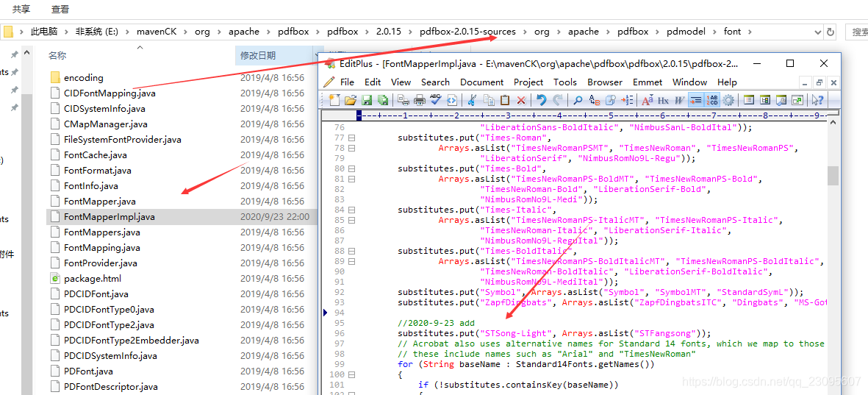Collapse the code fold at line 78

[351, 148]
